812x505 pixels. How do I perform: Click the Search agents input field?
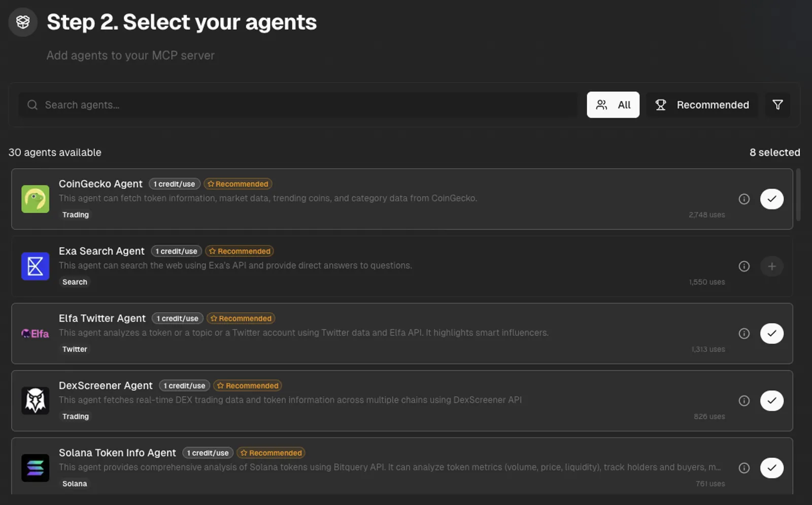[298, 105]
